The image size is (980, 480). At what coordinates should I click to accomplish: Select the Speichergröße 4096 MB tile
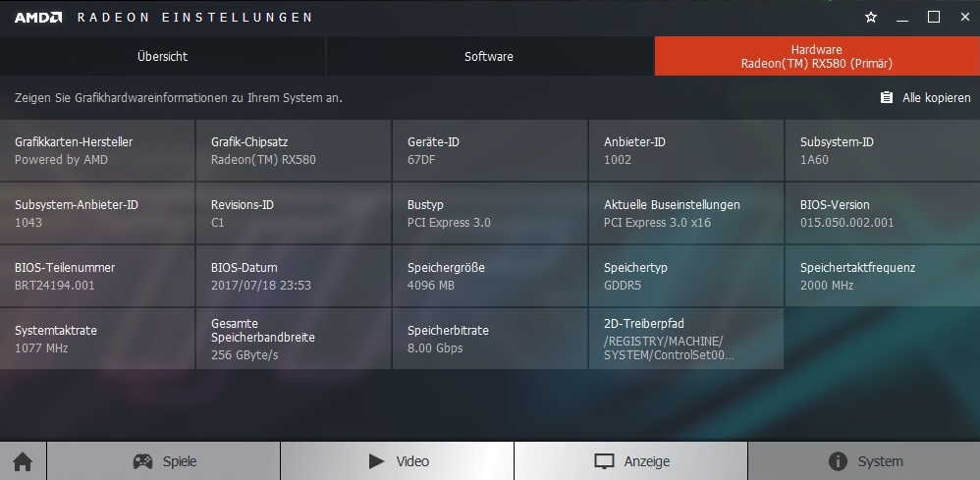tap(489, 276)
